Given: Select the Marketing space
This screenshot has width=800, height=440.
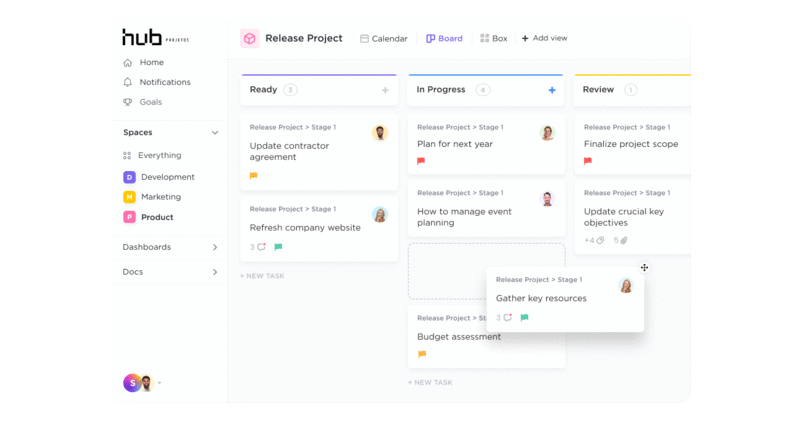Looking at the screenshot, I should [x=160, y=197].
